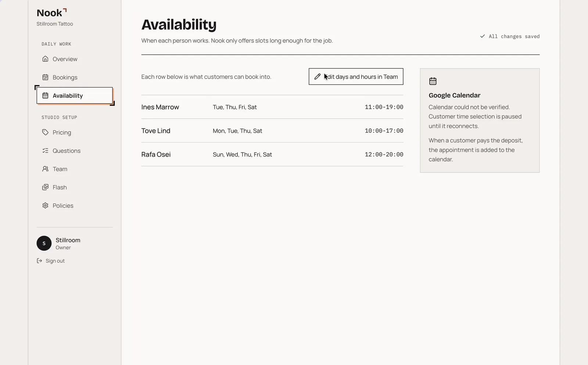Click hours 11:00-19:00
Image resolution: width=588 pixels, height=365 pixels.
[x=384, y=107]
